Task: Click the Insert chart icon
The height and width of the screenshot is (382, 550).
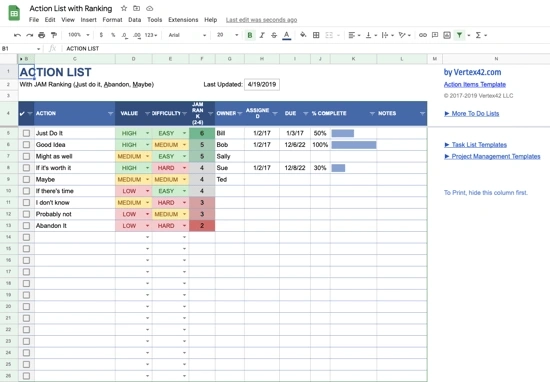Action: [447, 35]
